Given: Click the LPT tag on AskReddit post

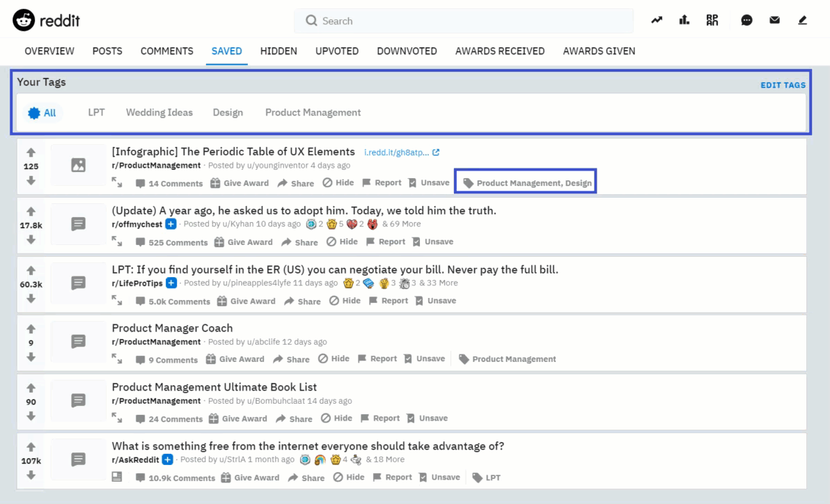Looking at the screenshot, I should click(x=487, y=477).
